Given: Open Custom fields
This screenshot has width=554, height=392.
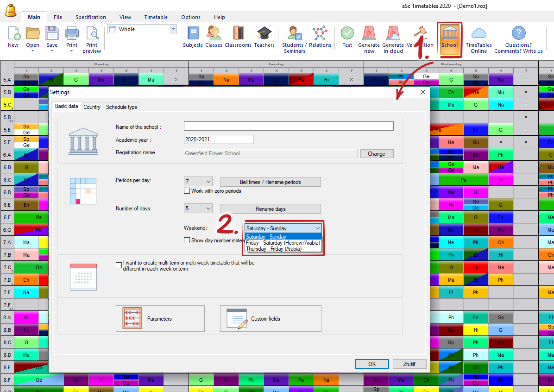Looking at the screenshot, I should tap(271, 318).
